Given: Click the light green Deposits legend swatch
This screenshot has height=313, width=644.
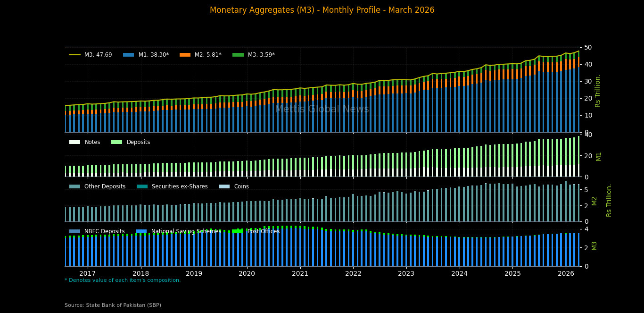Looking at the screenshot, I should 116,142.
